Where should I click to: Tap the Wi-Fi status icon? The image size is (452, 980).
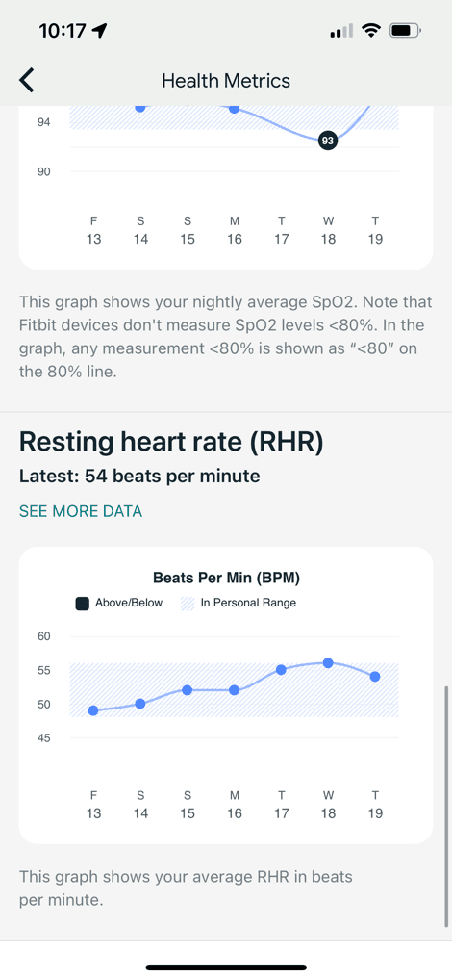pos(372,30)
